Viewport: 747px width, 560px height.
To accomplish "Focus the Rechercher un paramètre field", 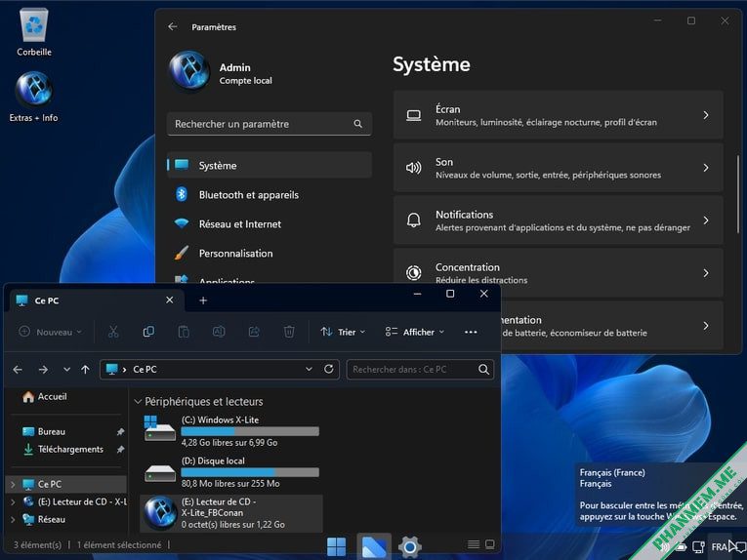I will tap(270, 124).
